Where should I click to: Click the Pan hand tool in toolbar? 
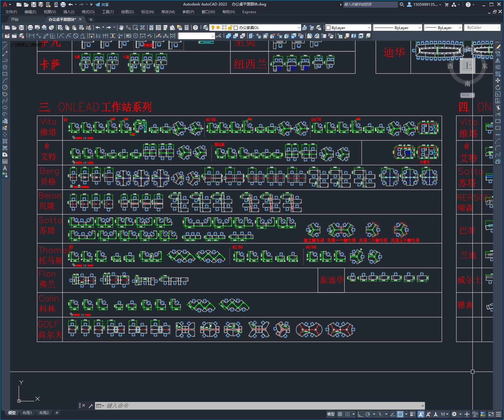(121, 28)
